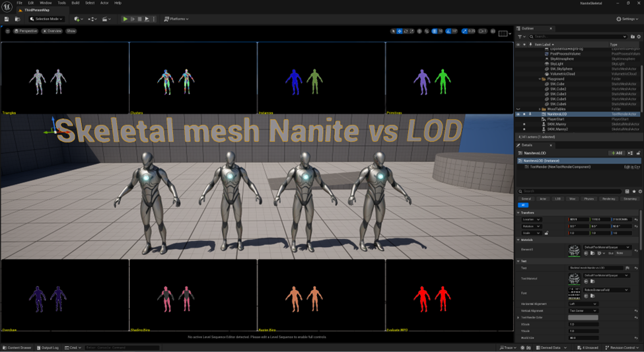This screenshot has height=352, width=644.
Task: Open the Location type dropdown
Action: coord(532,219)
